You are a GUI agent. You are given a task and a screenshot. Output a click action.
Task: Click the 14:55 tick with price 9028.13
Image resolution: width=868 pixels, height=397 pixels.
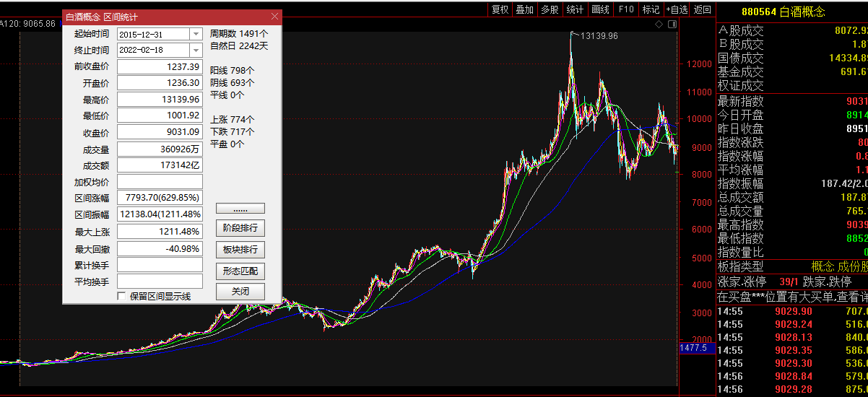tap(792, 337)
